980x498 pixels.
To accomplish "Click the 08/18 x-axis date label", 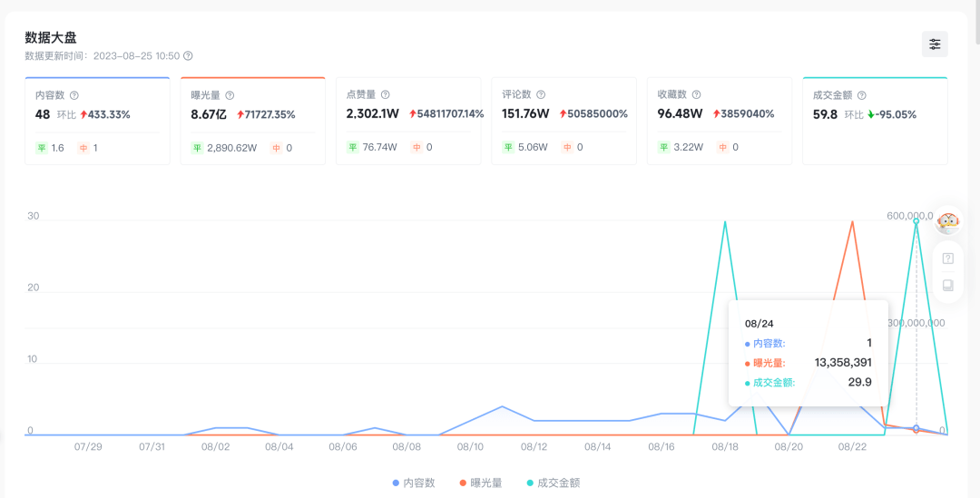I will [725, 447].
